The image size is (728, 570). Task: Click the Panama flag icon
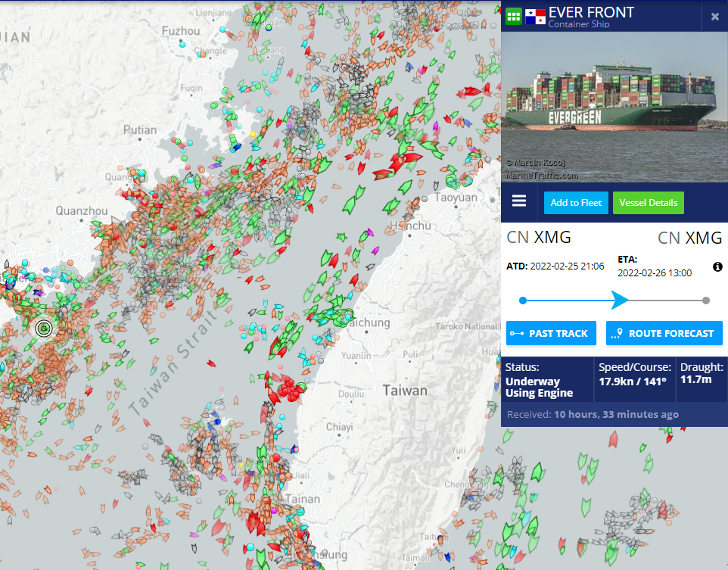(536, 16)
